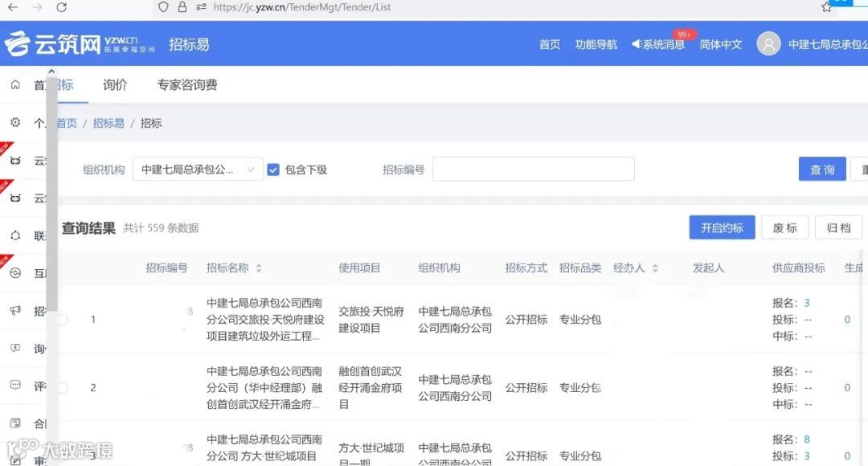Screen dimensions: 868x466
Task: Select the 专家咨询费 tab
Action: [187, 84]
